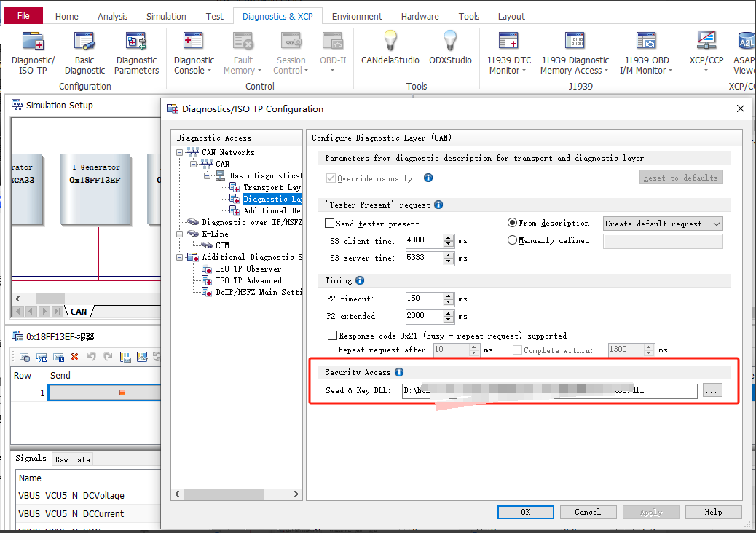Launch ODXStudio tool
Image resolution: width=756 pixels, height=533 pixels.
450,41
